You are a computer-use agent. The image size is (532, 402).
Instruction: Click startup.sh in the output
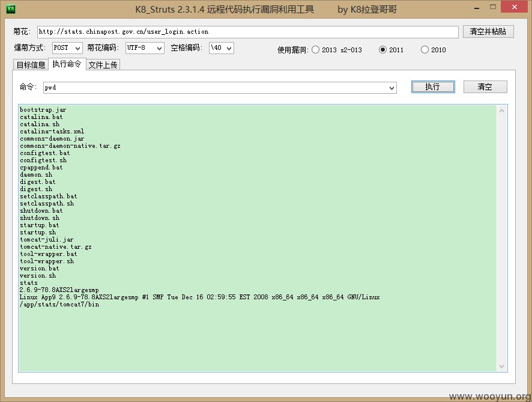38,232
